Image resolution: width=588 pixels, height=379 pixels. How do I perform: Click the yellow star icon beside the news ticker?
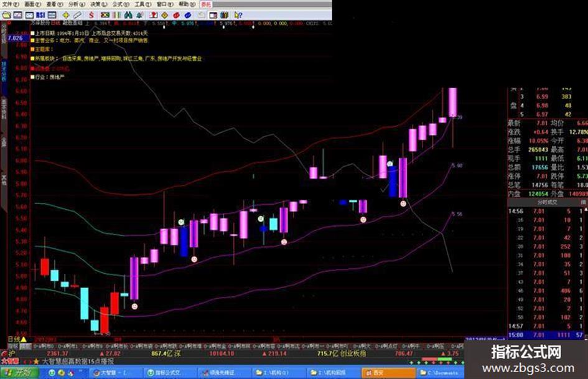[x=36, y=362]
